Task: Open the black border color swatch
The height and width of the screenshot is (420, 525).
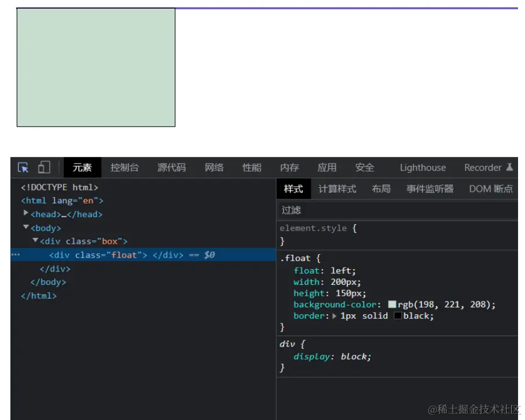Action: (397, 315)
